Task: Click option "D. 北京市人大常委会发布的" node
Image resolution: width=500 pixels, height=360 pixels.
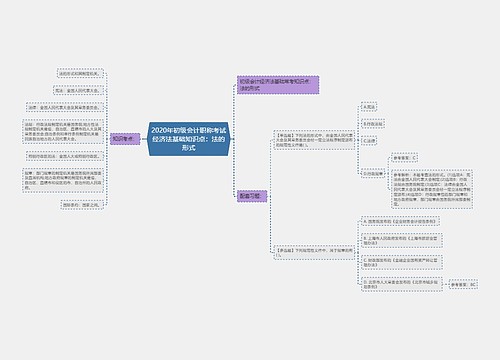Action: pos(402,284)
